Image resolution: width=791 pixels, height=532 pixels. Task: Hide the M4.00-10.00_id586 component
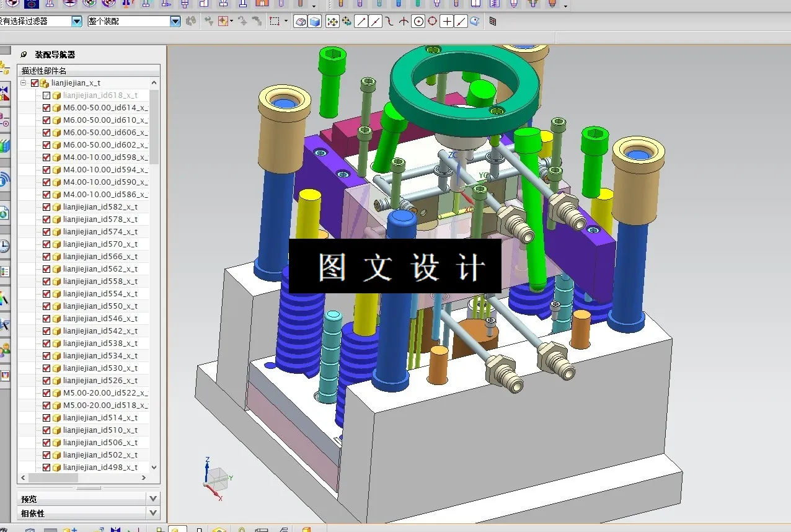(x=46, y=195)
